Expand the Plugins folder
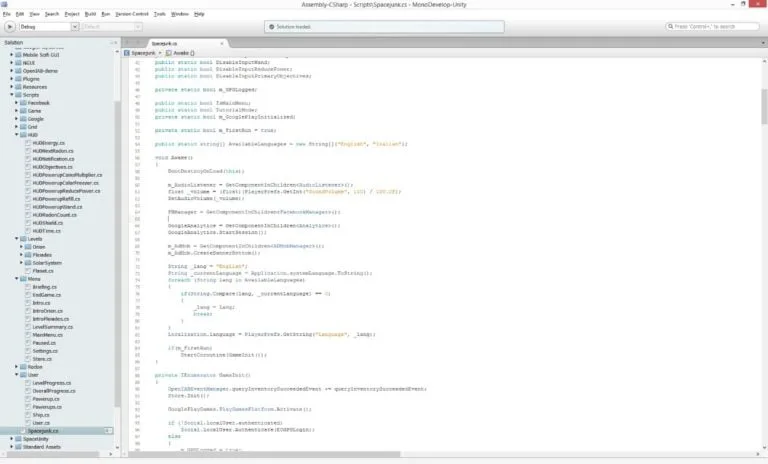The width and height of the screenshot is (768, 464). (x=12, y=79)
